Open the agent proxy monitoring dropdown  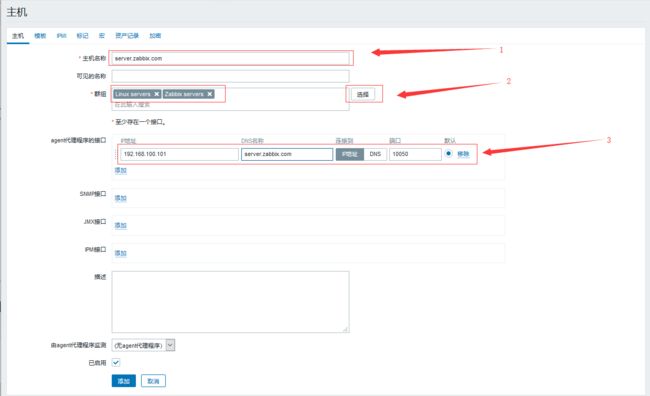143,345
